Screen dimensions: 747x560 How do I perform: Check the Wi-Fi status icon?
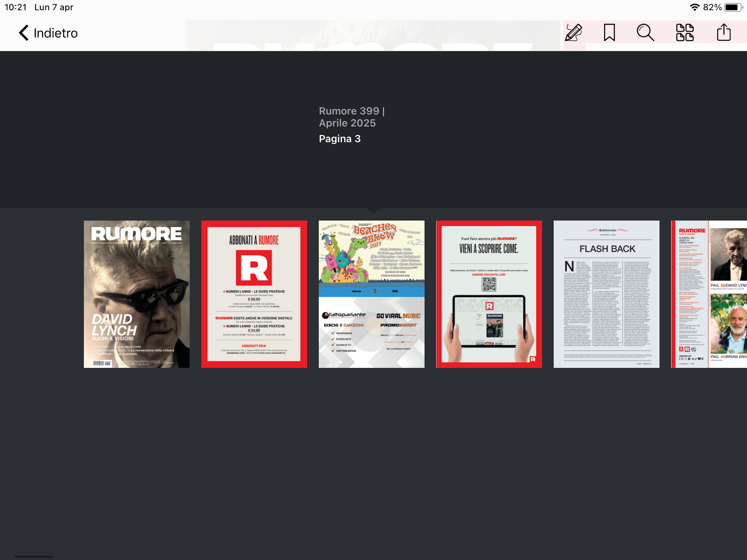click(695, 7)
